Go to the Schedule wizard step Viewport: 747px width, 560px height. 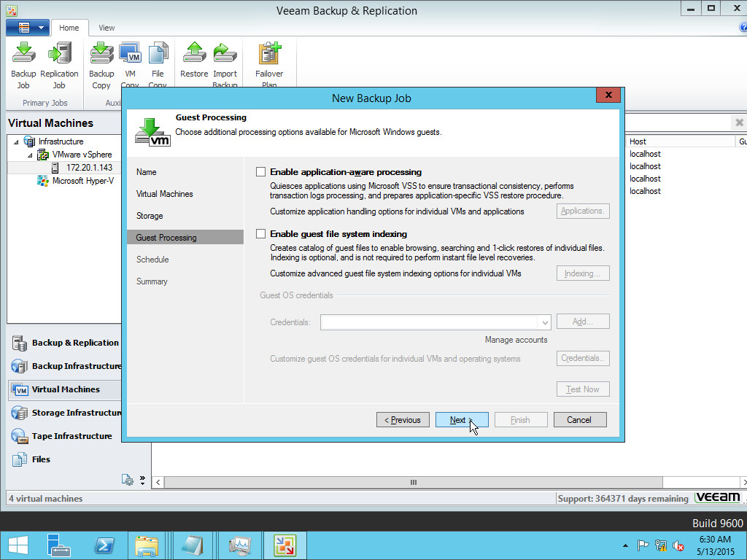(x=152, y=260)
